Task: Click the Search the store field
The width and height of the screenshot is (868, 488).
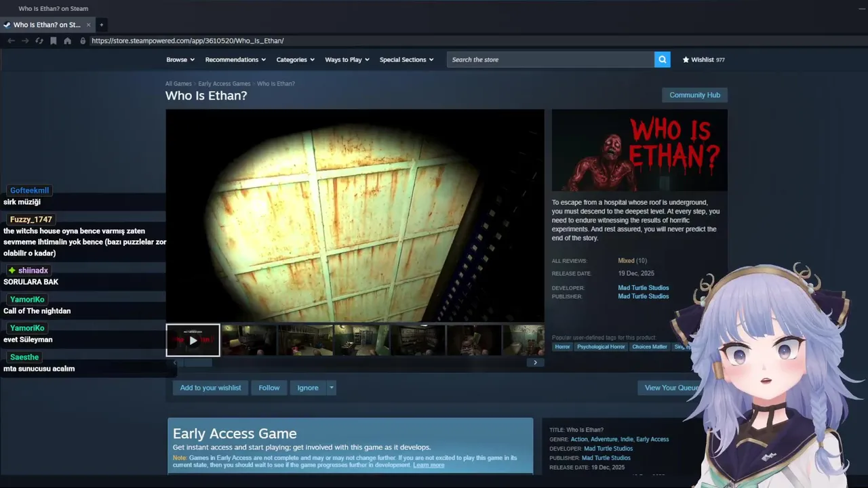Action: (x=550, y=60)
